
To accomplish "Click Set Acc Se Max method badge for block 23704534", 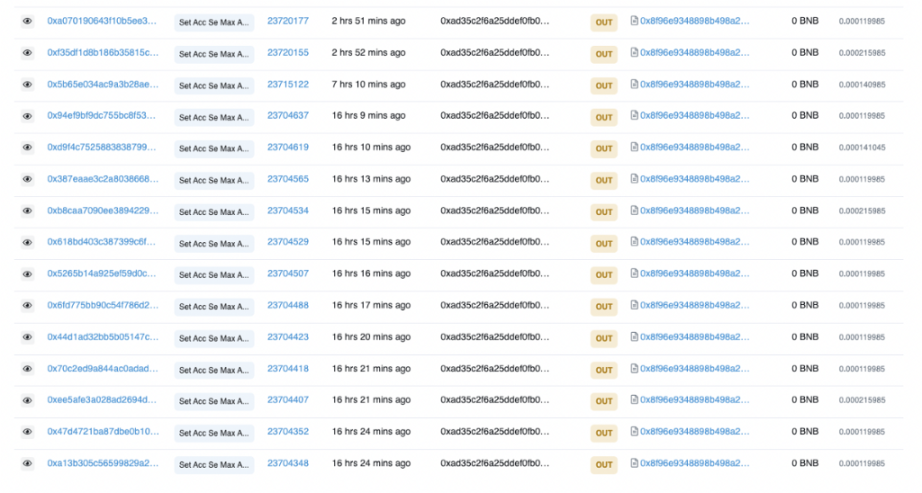I will coord(215,212).
